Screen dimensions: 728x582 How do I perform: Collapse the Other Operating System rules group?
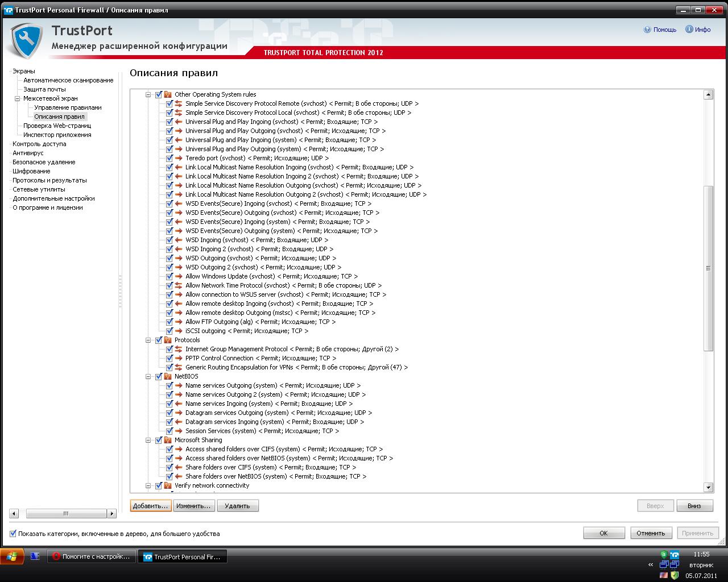(x=148, y=94)
